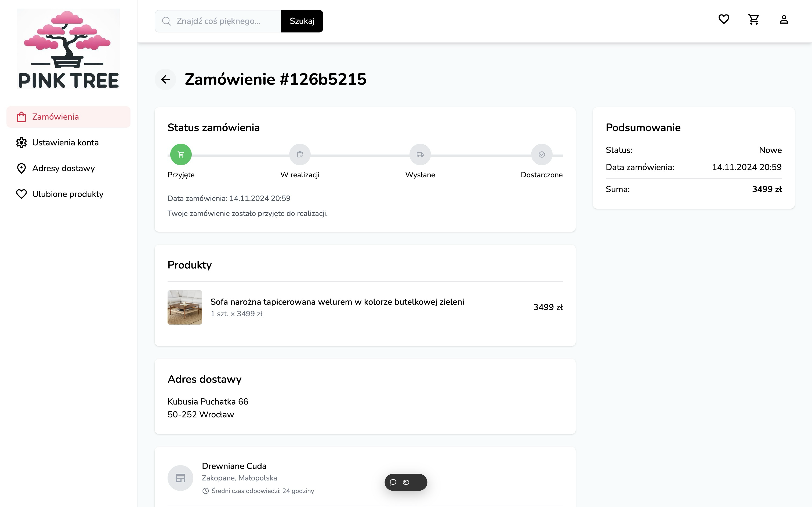Toggle the eye icon in floating widget
Image resolution: width=812 pixels, height=507 pixels.
(406, 482)
